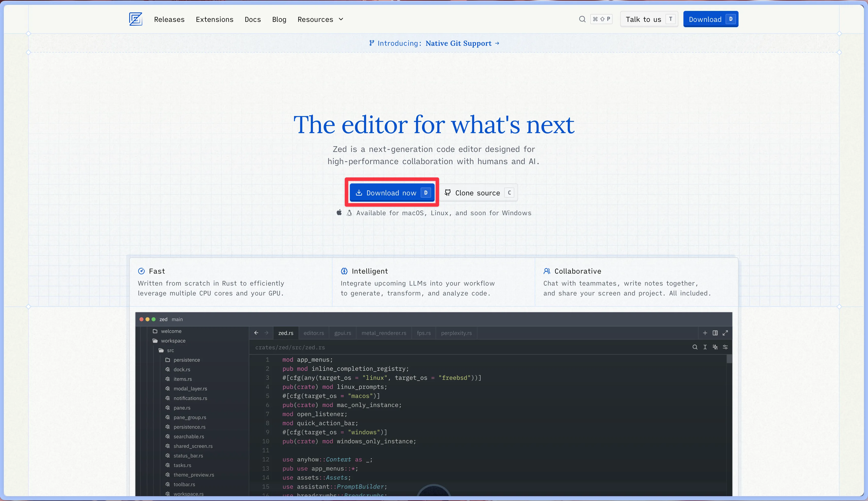Screen dimensions: 868x501
Task: Click the expand fullscreen icon in editor
Action: (725, 333)
